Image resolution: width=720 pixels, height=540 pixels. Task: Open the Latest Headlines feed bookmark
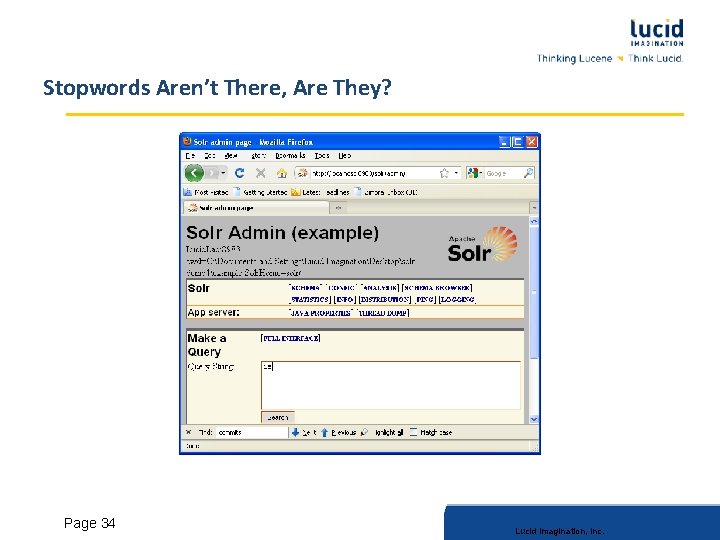point(321,192)
